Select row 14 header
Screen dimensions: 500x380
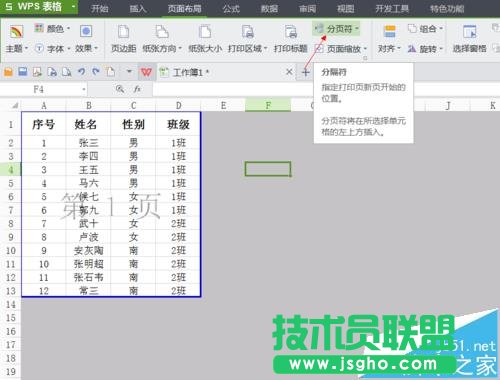click(11, 304)
